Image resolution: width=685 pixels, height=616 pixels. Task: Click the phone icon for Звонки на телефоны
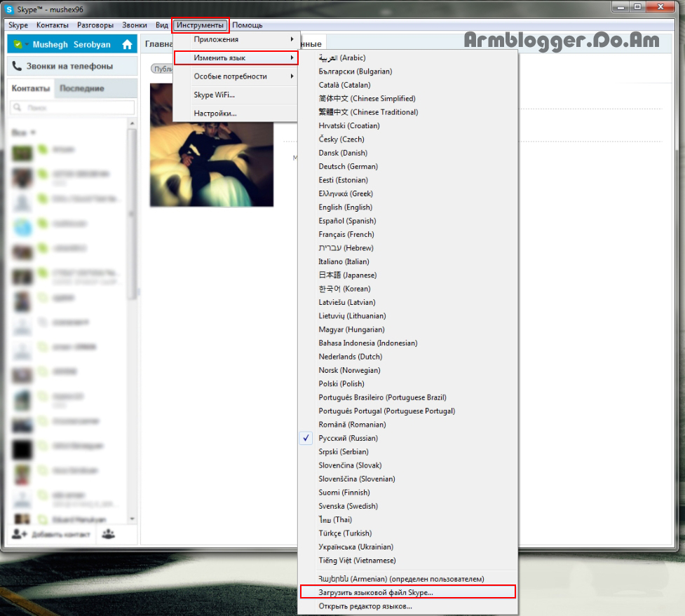17,66
